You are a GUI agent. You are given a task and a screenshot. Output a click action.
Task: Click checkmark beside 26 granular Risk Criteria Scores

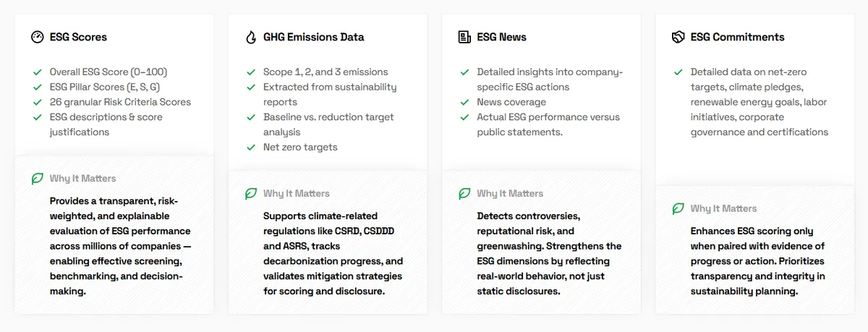tap(38, 102)
